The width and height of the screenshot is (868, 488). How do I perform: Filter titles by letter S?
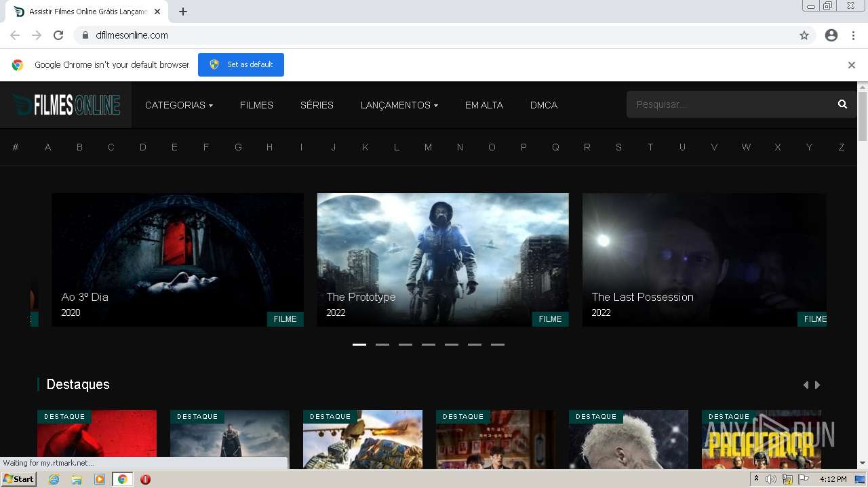618,147
